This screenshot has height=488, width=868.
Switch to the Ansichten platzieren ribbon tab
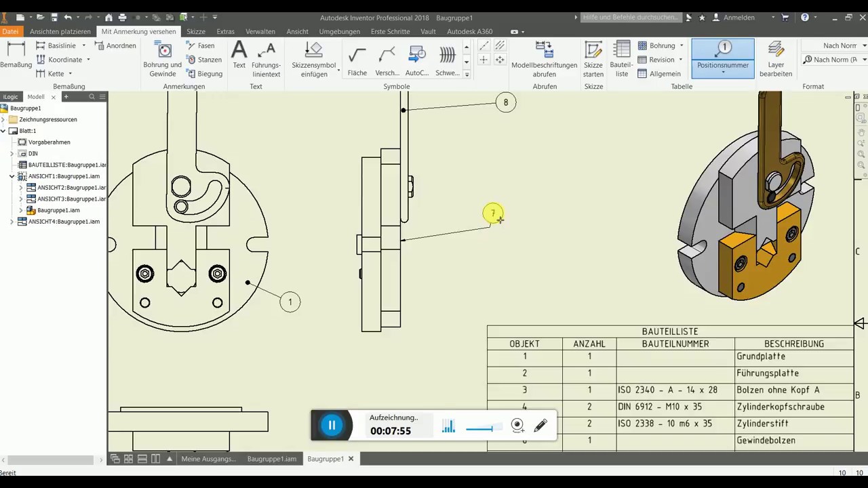click(60, 31)
